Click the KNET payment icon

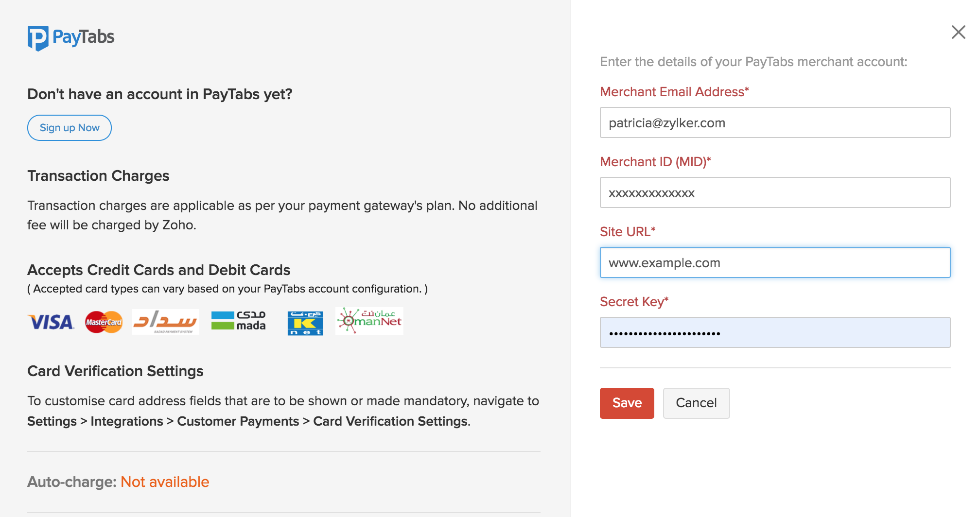click(305, 322)
